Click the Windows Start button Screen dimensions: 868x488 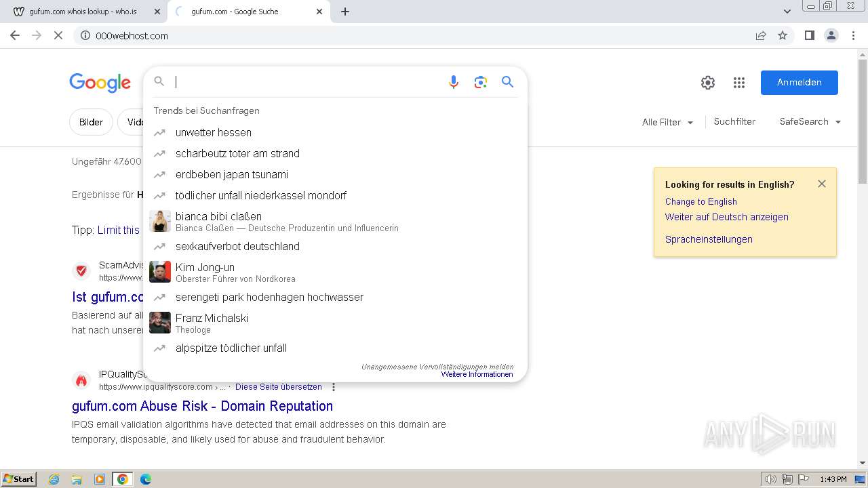click(x=19, y=479)
